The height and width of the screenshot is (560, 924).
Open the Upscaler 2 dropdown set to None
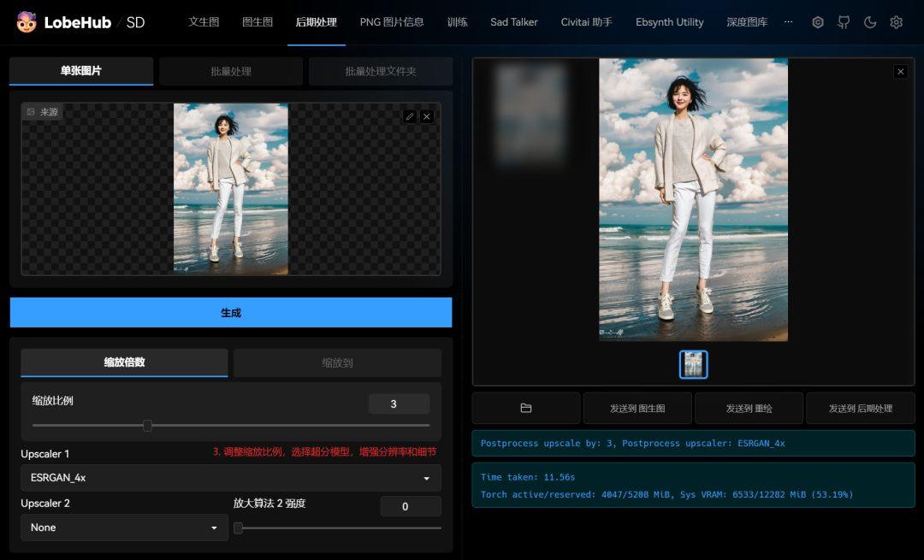pos(123,528)
